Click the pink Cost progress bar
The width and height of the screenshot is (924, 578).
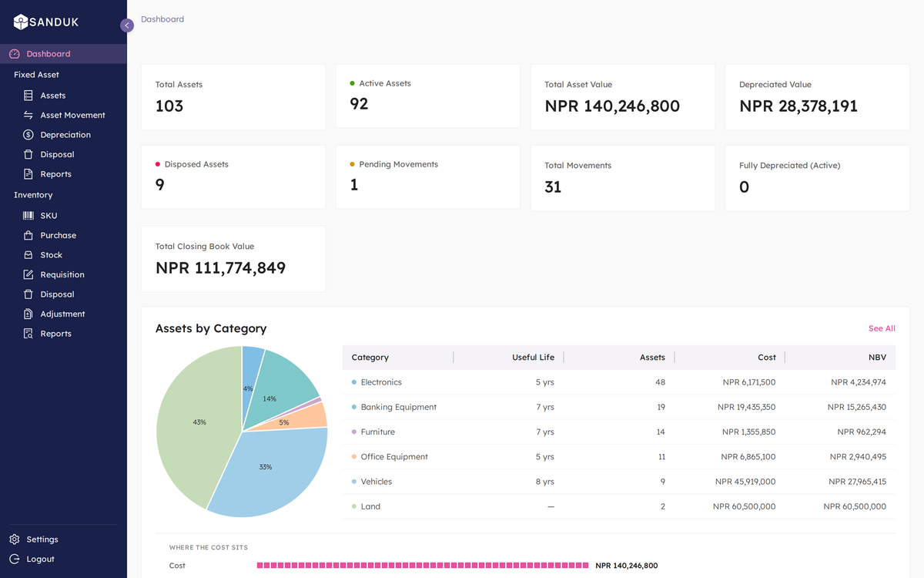(x=423, y=566)
